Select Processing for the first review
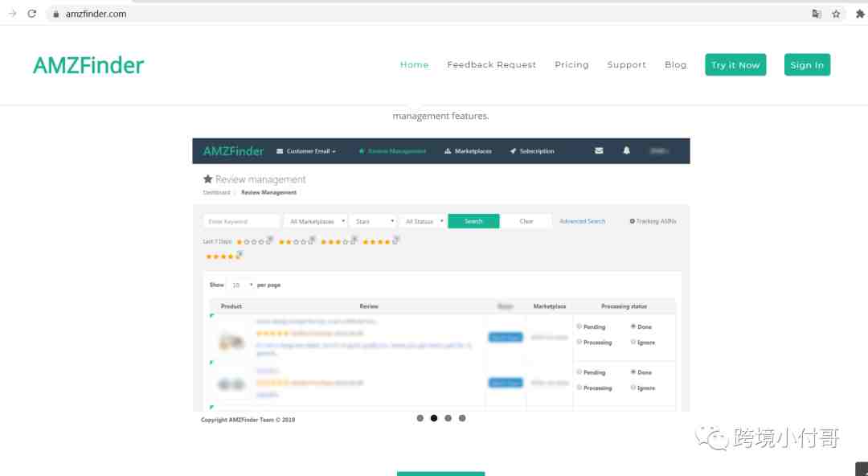This screenshot has width=868, height=476. 579,342
